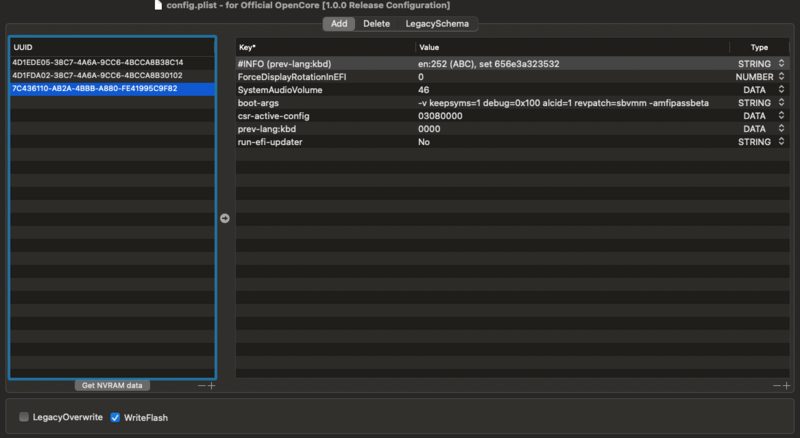This screenshot has width=800, height=438.
Task: Select the Add tab
Action: click(x=338, y=23)
